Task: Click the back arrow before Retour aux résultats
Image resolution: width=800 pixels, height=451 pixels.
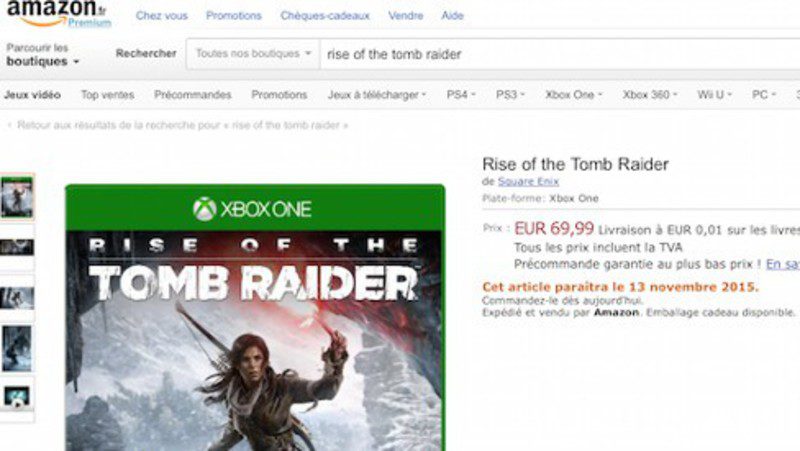Action: pyautogui.click(x=9, y=125)
